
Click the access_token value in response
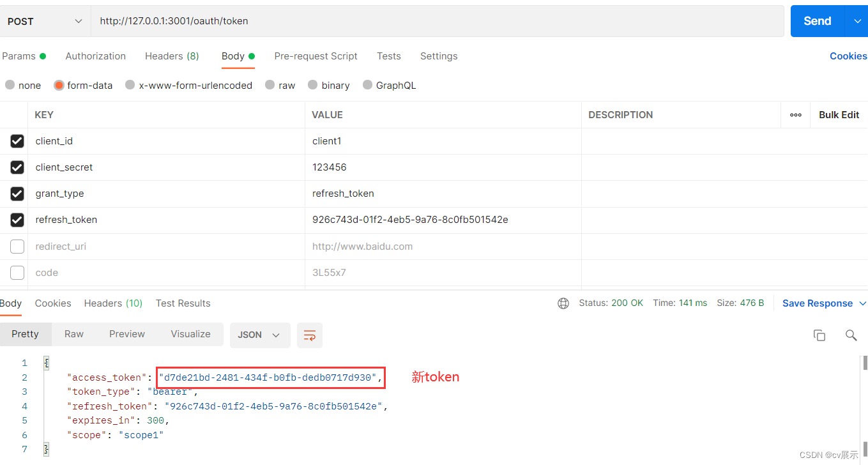268,377
